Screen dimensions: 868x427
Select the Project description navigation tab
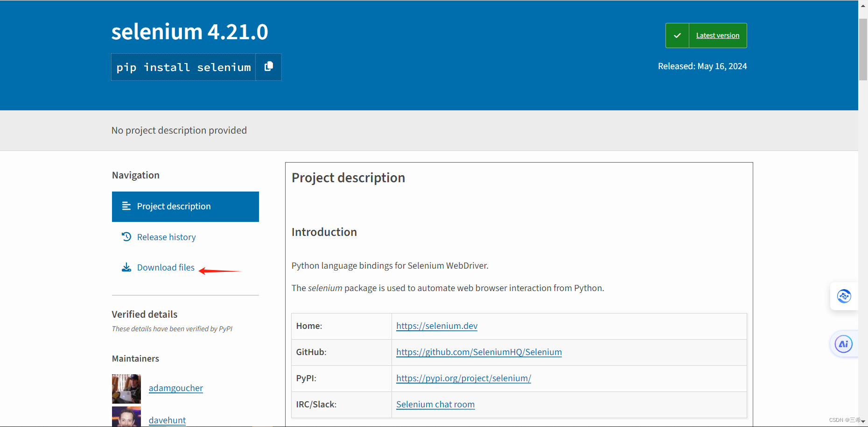point(185,206)
